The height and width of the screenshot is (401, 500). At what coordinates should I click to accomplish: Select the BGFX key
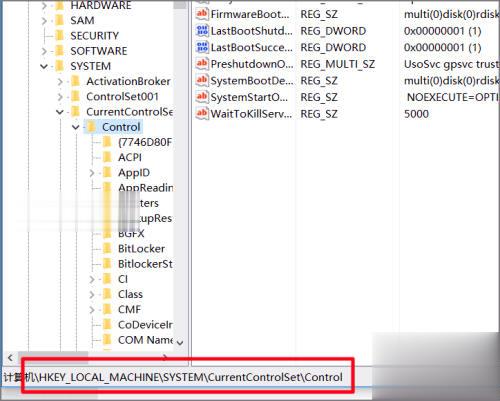pos(131,233)
